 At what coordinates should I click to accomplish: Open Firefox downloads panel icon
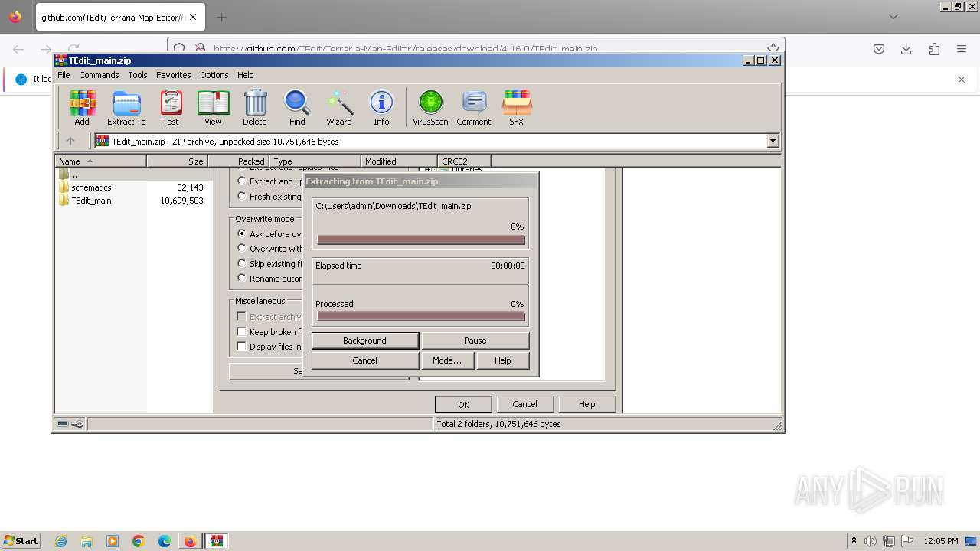click(906, 49)
